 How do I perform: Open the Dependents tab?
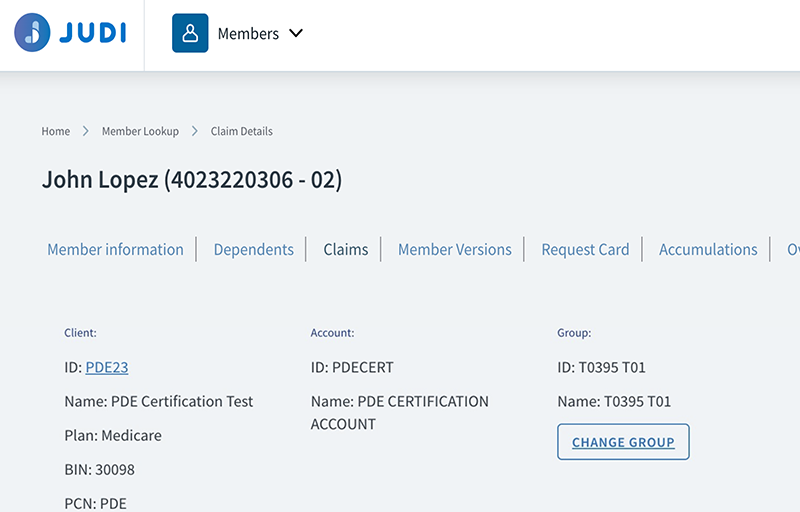(x=253, y=249)
